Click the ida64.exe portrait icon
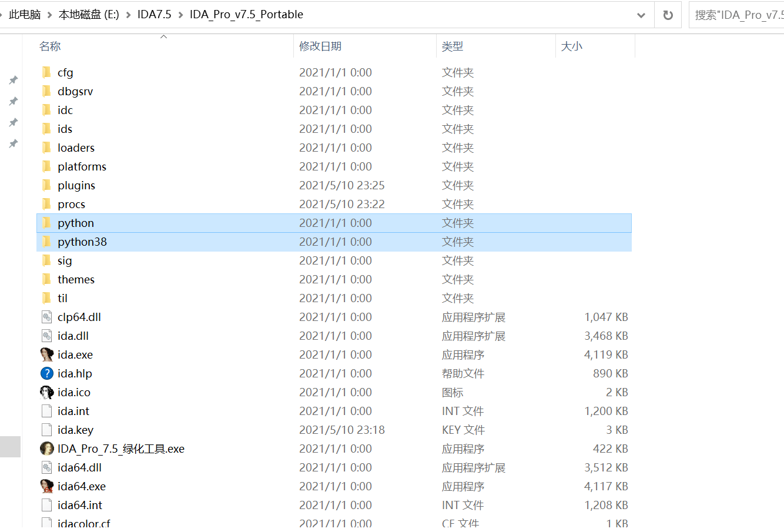Image resolution: width=784 pixels, height=532 pixels. [47, 486]
